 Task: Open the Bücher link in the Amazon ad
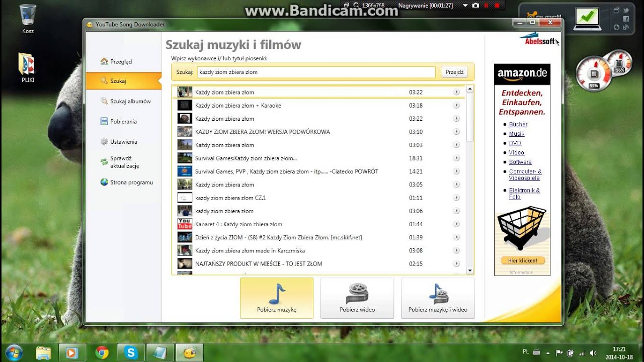pos(518,124)
